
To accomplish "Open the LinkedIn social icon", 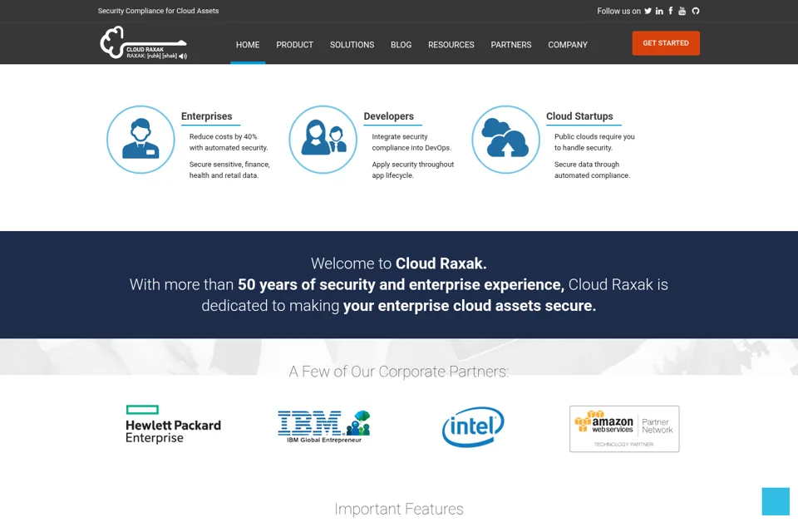I will (x=659, y=11).
